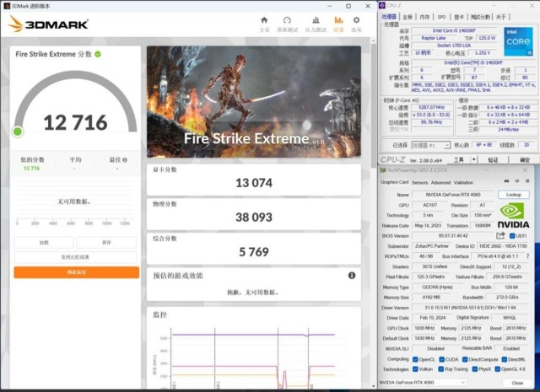Click the CPU-Z 确定 button
The height and width of the screenshot is (392, 540).
coord(525,159)
